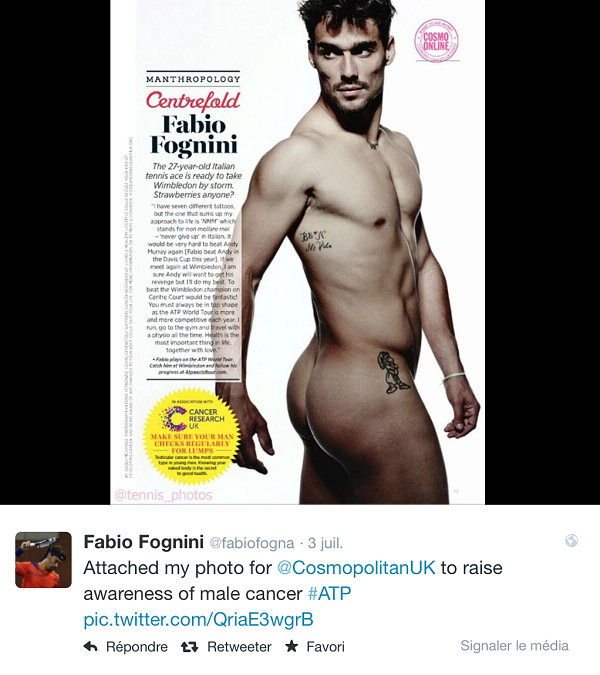Viewport: 600px width, 675px height.
Task: Click the MANTHROPOLOGY header text
Action: (193, 79)
